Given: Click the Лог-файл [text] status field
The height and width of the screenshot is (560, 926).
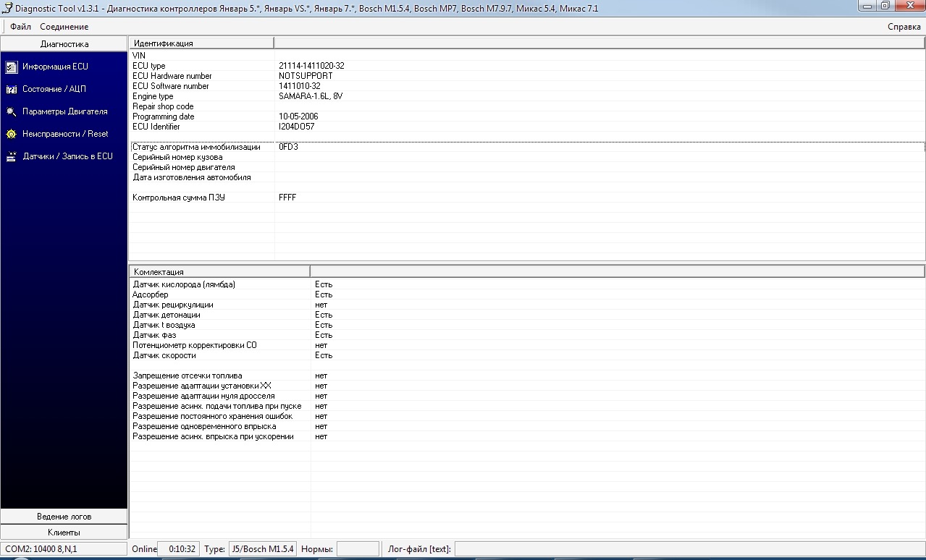Looking at the screenshot, I should coord(689,549).
